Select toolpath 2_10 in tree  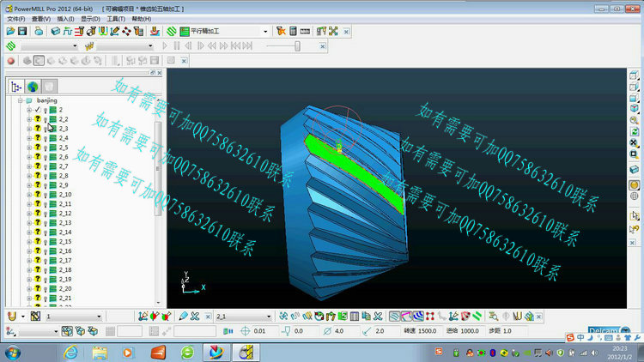coord(65,195)
